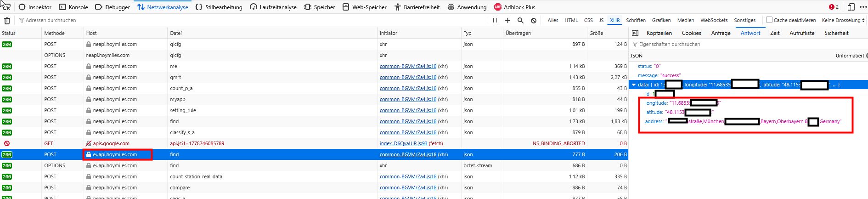Toggle the CSS request filter
Viewport: 868px width, 199px height.
[588, 20]
